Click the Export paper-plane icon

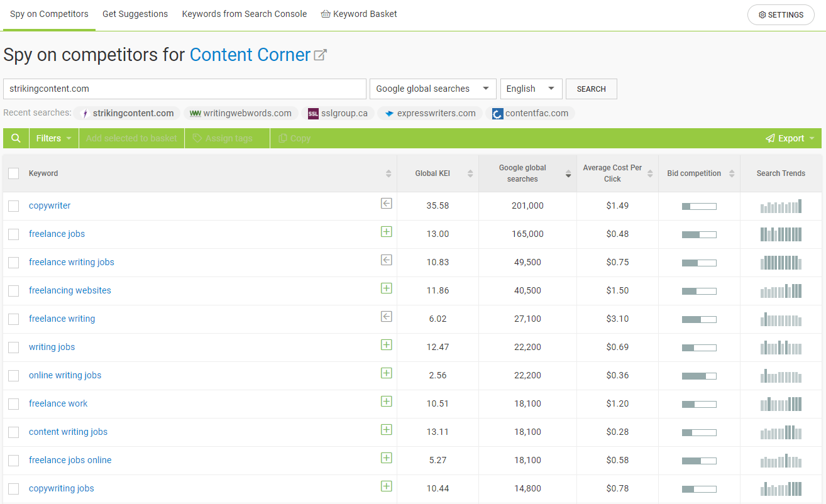click(769, 138)
